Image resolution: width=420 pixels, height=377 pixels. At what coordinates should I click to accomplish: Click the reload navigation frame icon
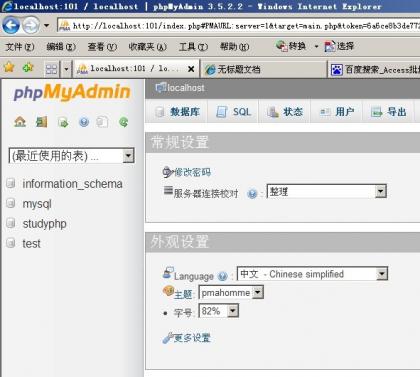[124, 122]
